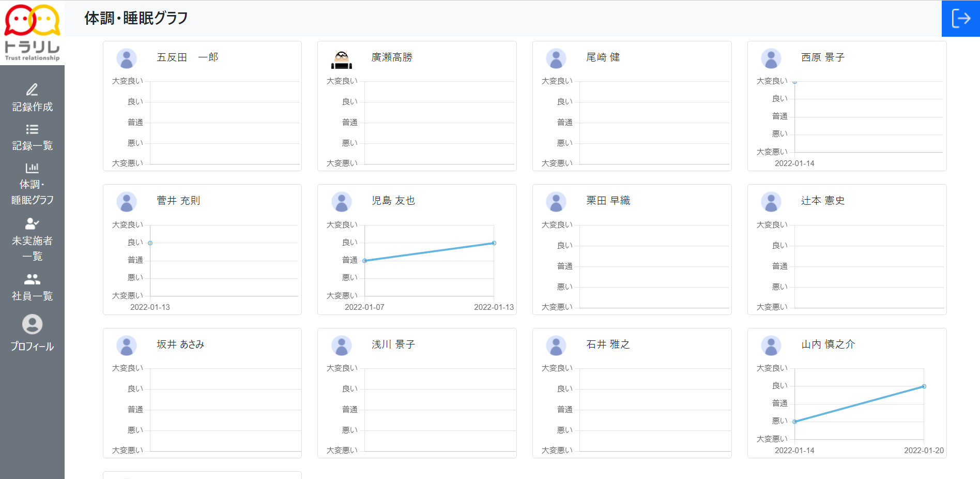
Task: Click 2022-01-13 date label in 菅井 充則 chart
Action: 150,307
